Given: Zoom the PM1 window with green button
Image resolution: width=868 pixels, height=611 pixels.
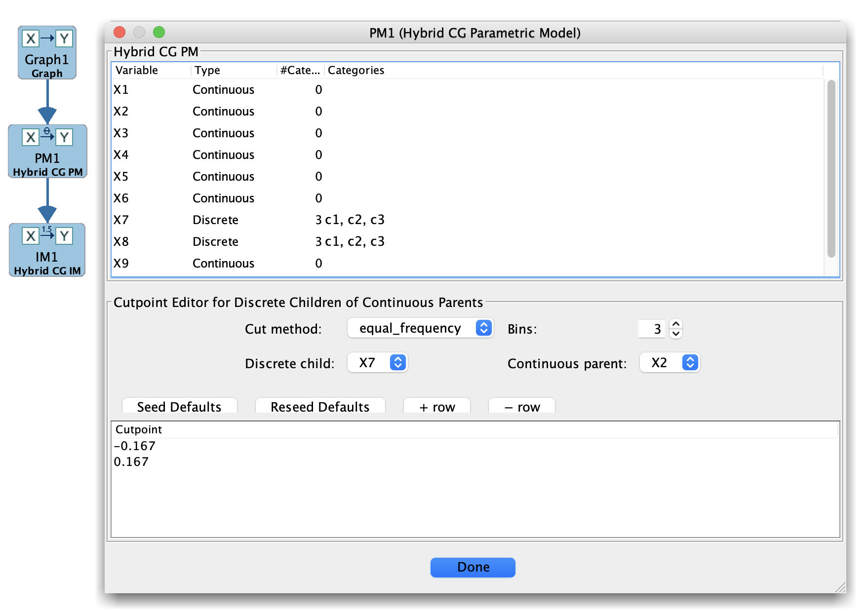Looking at the screenshot, I should point(159,32).
